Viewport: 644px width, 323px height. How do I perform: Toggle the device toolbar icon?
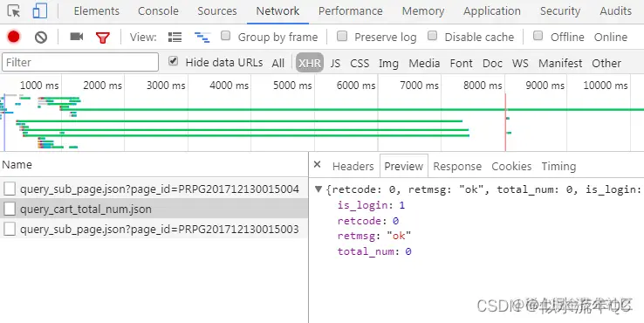40,10
